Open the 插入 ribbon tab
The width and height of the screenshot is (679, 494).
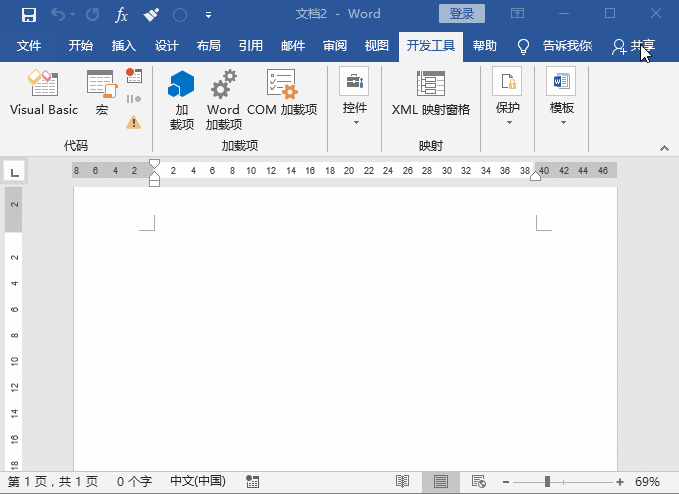tap(124, 46)
